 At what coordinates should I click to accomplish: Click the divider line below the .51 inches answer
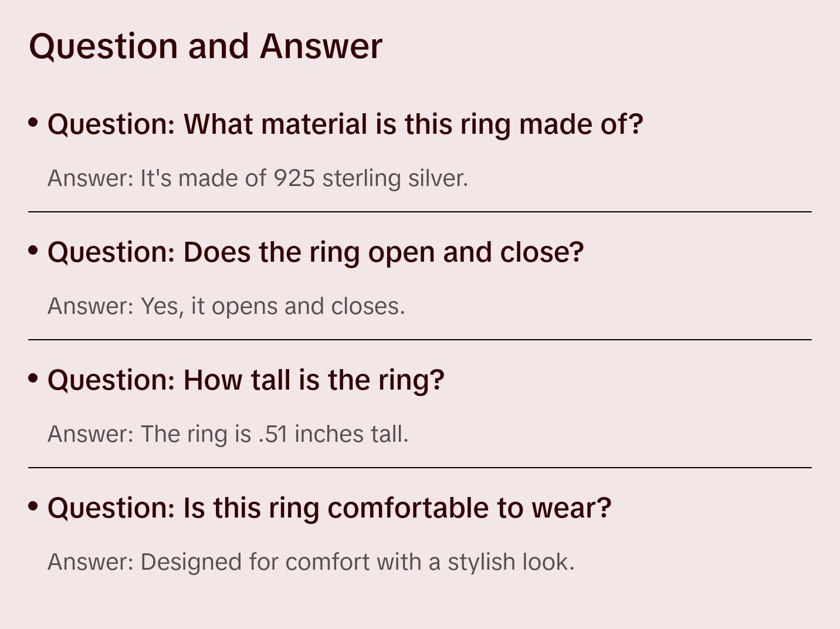(x=420, y=468)
